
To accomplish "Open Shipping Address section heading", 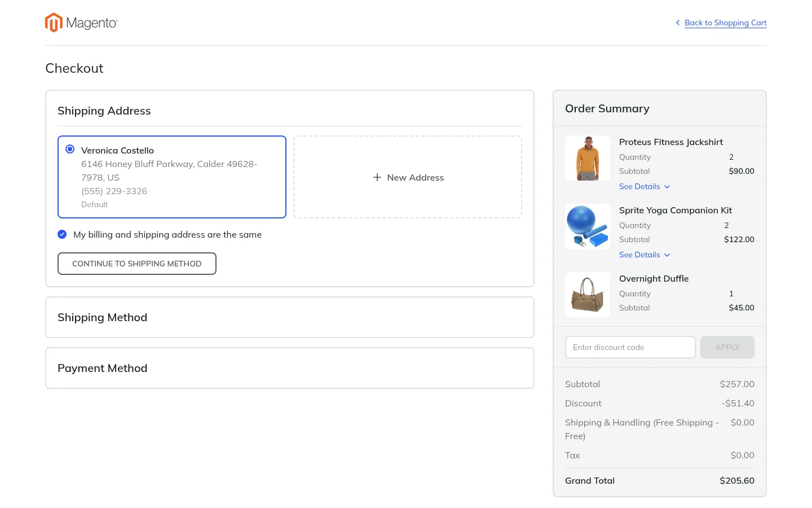I will click(104, 111).
